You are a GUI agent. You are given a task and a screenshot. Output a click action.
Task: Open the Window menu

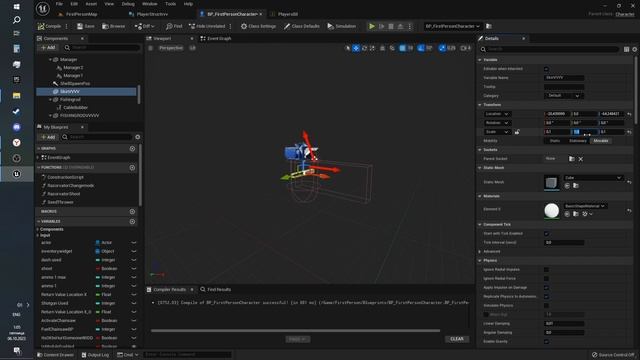click(149, 4)
